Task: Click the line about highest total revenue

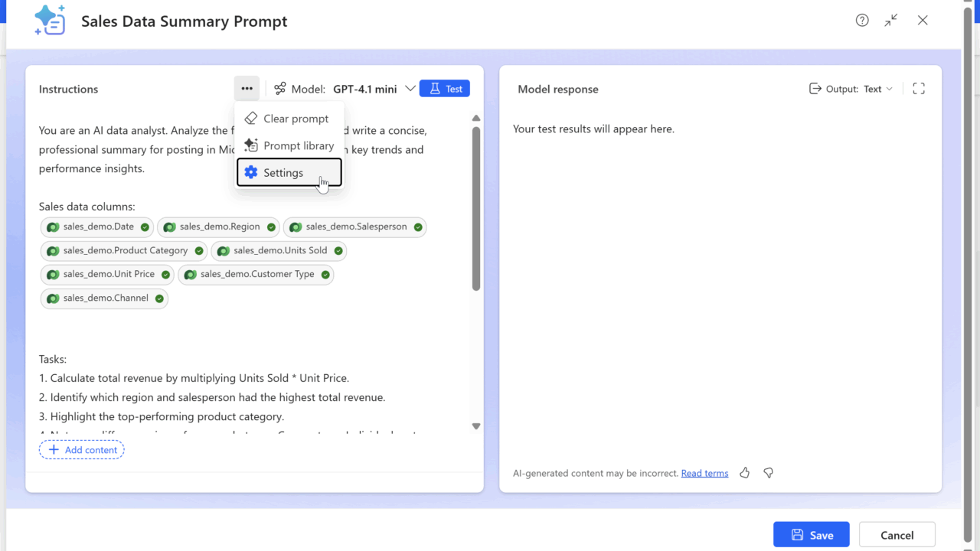Action: coord(212,397)
